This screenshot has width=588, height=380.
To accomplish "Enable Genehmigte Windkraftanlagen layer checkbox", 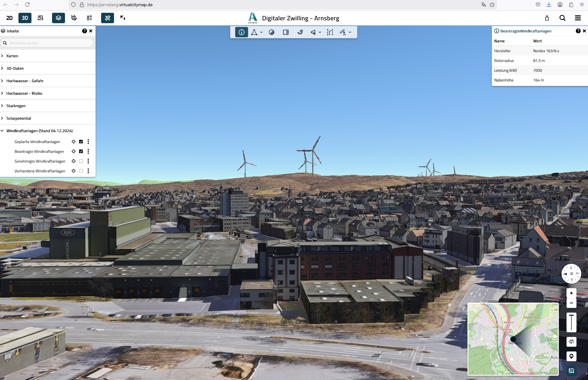I will click(x=81, y=161).
